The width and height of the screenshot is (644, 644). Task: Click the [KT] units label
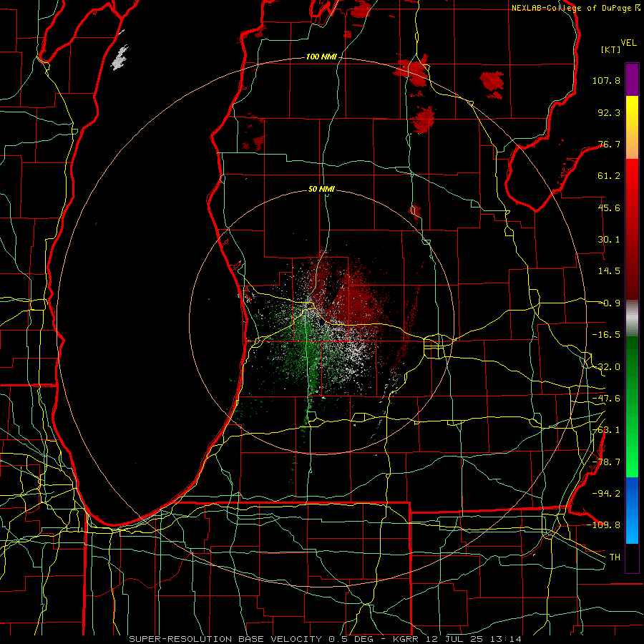pos(611,49)
